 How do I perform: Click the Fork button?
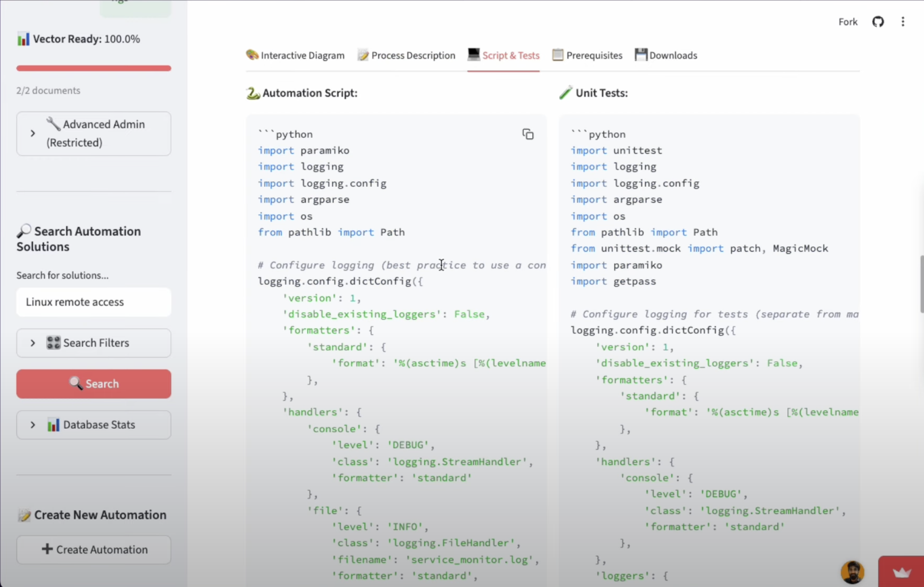848,22
